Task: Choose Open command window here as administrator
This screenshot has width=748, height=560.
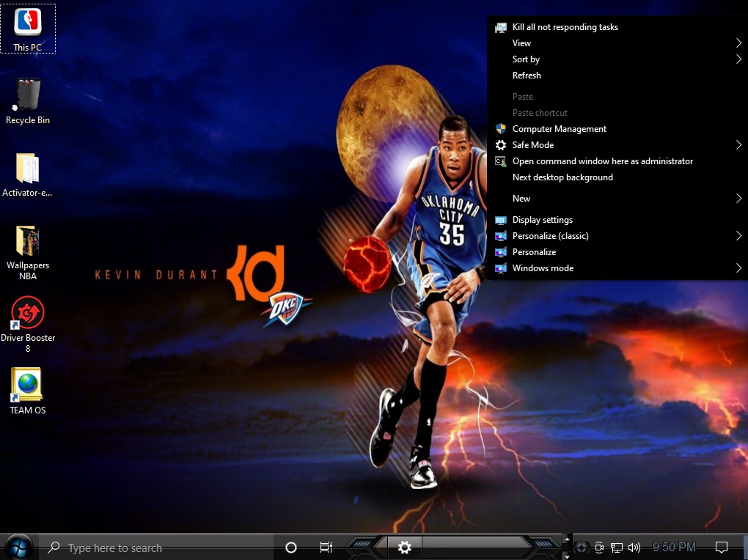Action: (603, 161)
